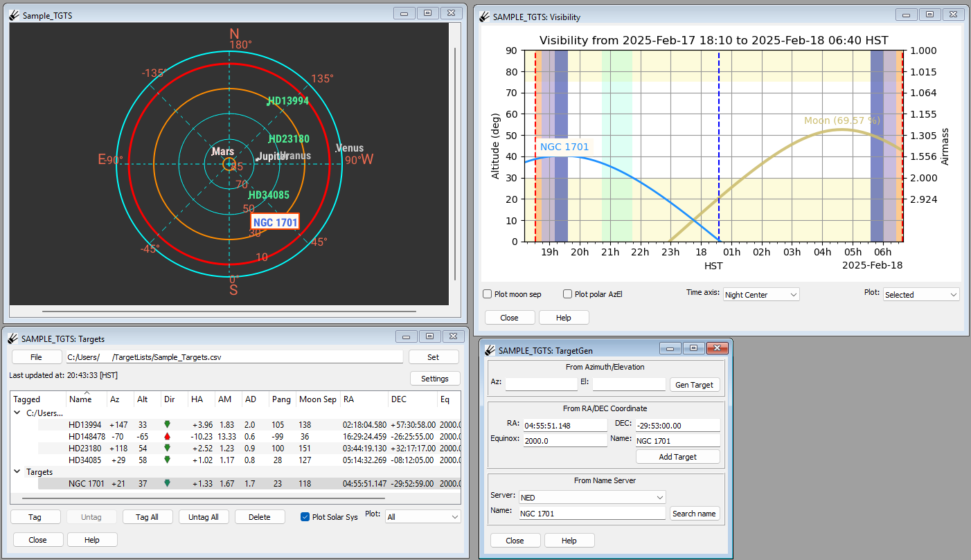Sort targets by the Moon Sep column
Viewport: 971px width, 560px height.
pyautogui.click(x=318, y=399)
